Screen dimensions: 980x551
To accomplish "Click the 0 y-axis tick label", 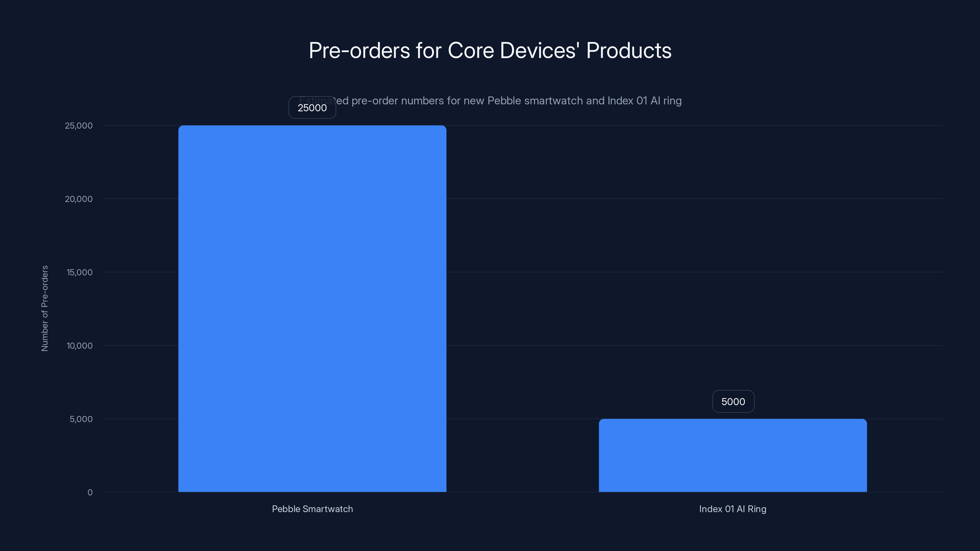I will (x=90, y=493).
